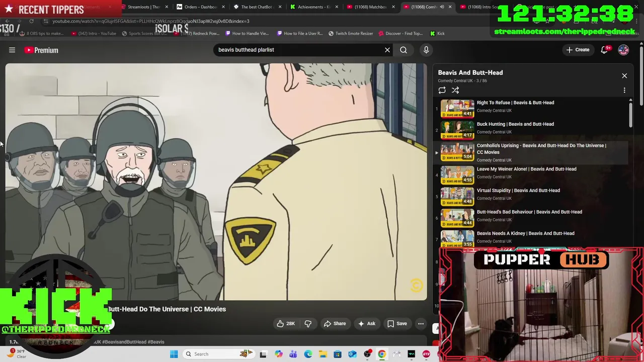The width and height of the screenshot is (644, 362).
Task: Start voice search with microphone
Action: [x=426, y=50]
